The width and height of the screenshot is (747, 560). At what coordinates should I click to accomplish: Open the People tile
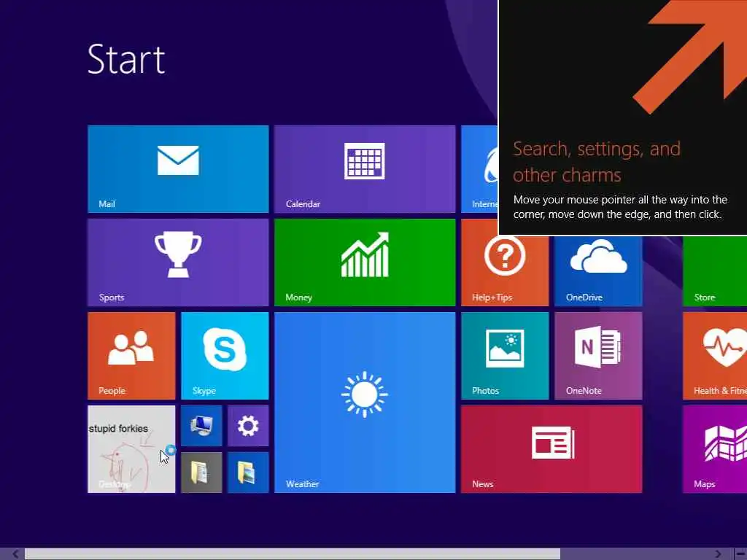tap(131, 356)
